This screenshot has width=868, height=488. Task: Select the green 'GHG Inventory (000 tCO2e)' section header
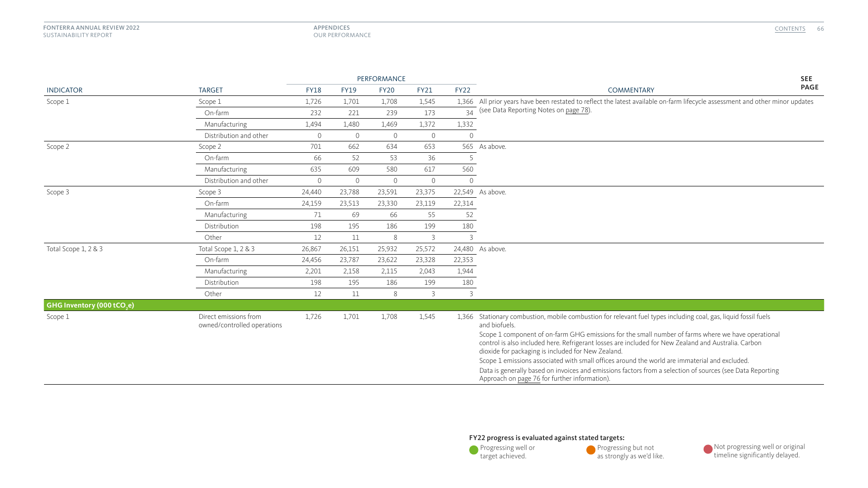(434, 305)
